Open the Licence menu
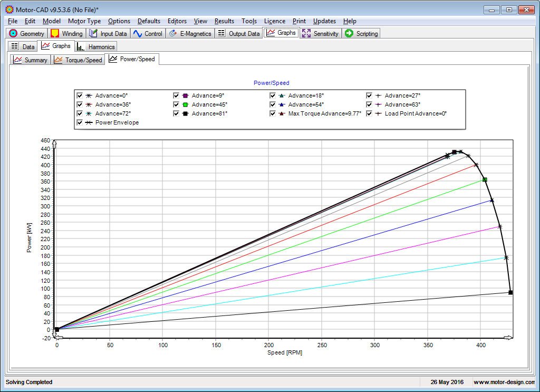The height and width of the screenshot is (392, 540). [x=274, y=21]
